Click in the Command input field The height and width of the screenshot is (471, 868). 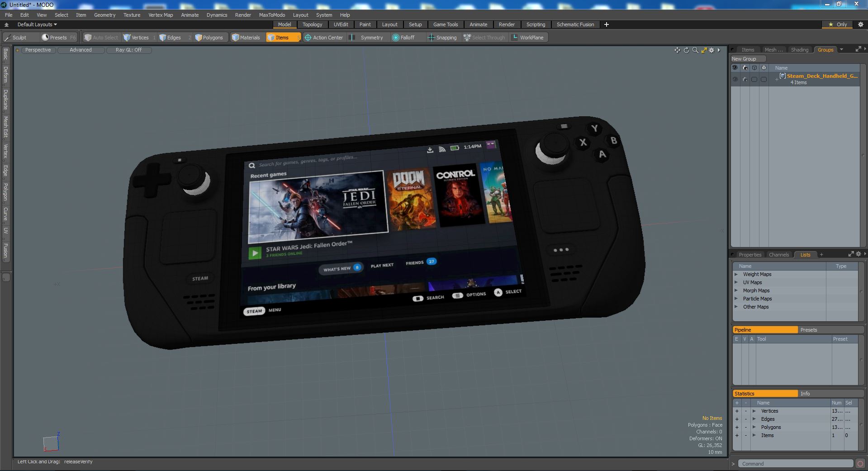796,463
